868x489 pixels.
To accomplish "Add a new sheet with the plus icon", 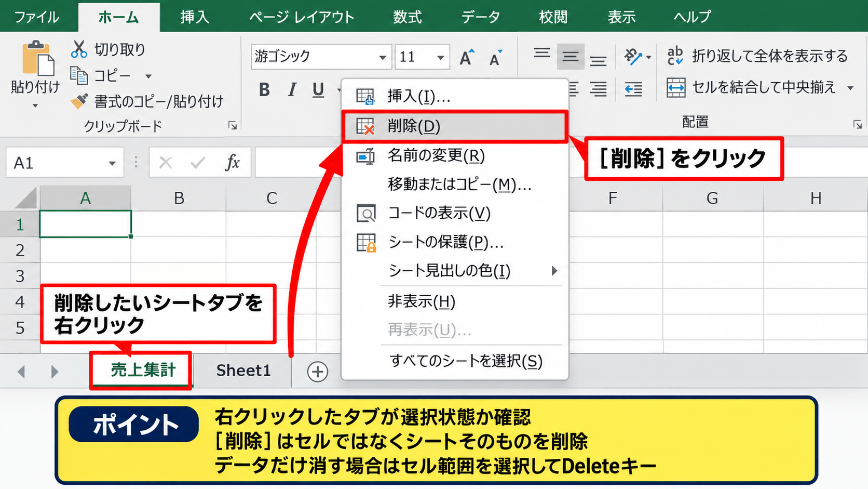I will [x=317, y=372].
